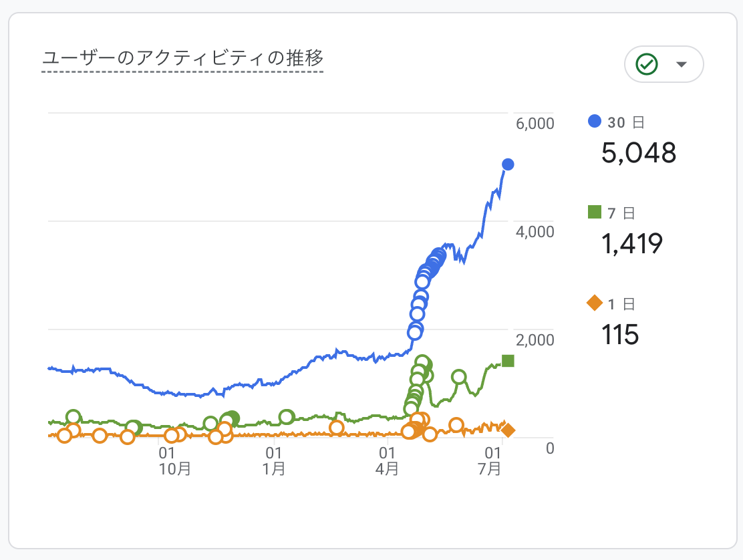Click the 5,048 value for 30-day users
Image resolution: width=743 pixels, height=560 pixels.
click(x=639, y=154)
